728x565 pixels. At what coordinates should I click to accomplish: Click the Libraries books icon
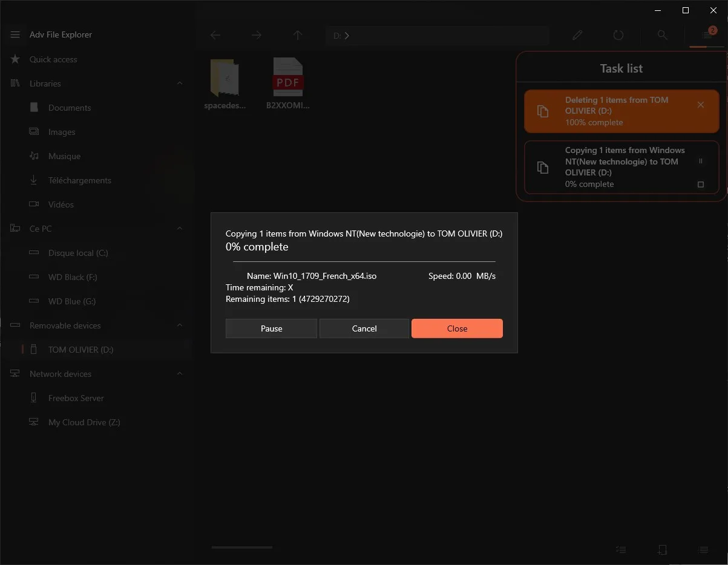(15, 83)
